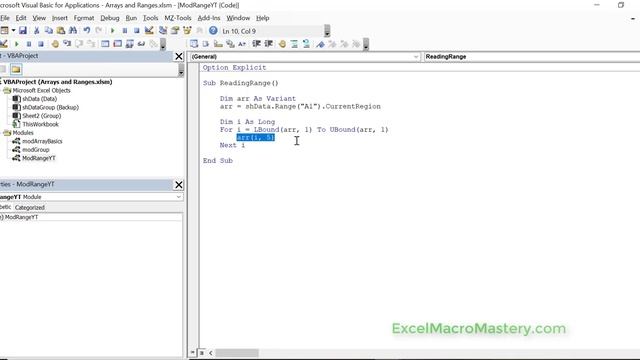640x360 pixels.
Task: Run the macro with the Standard toolbar Run icon
Action: pos(113,31)
